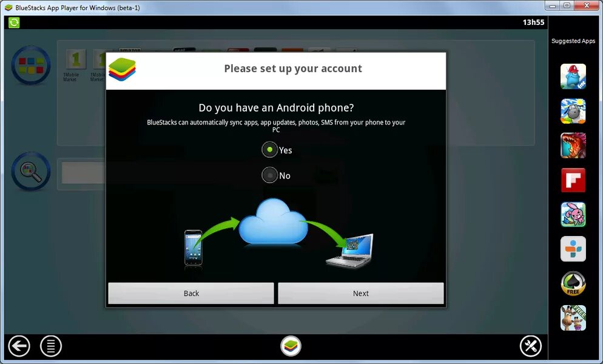Open the TuneIn plus-shaped suggested app
The height and width of the screenshot is (364, 603).
point(573,249)
